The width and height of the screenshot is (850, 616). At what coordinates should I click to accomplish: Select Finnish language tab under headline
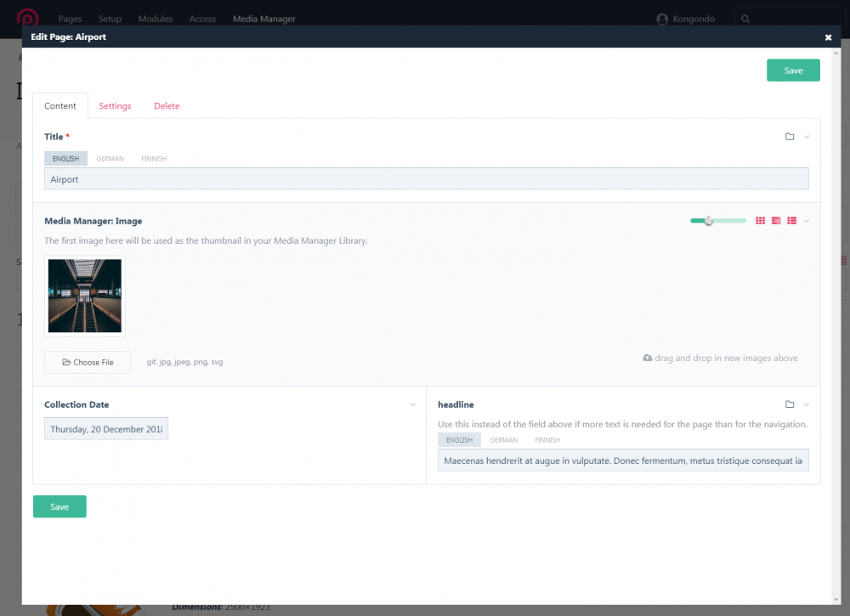point(547,440)
